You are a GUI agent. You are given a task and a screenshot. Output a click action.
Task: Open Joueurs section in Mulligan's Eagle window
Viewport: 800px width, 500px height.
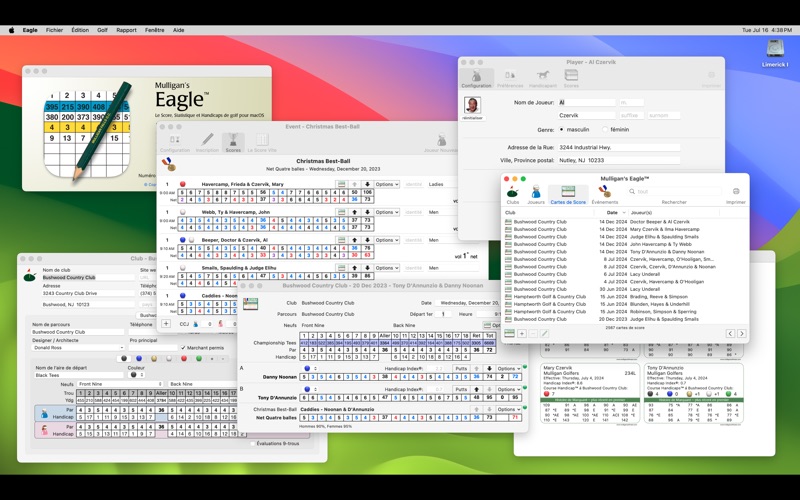click(536, 195)
